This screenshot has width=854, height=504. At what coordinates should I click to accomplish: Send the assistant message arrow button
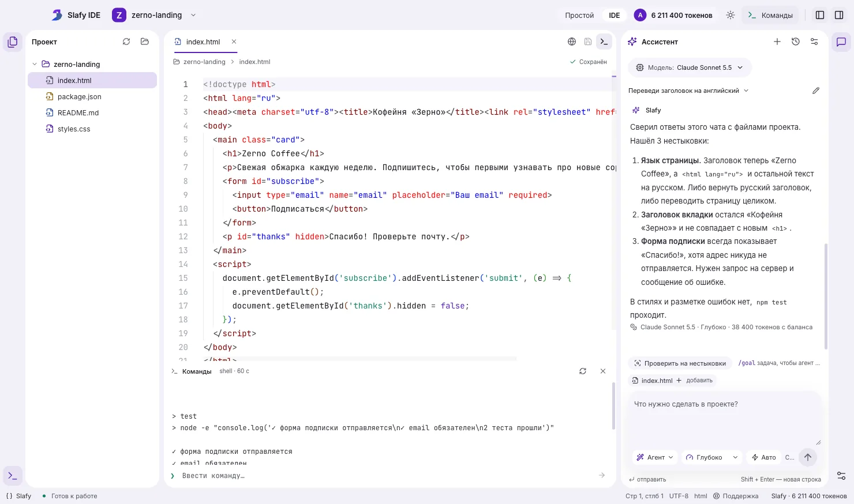(808, 457)
